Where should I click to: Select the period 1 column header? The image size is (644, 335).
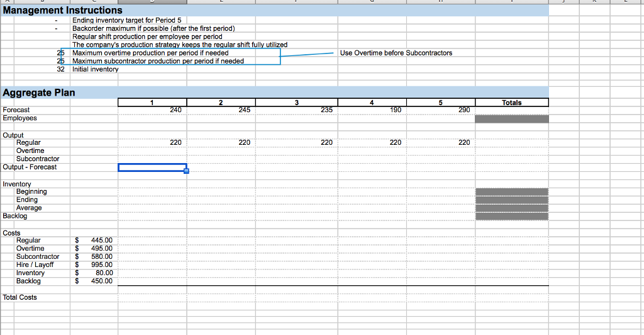tap(152, 103)
